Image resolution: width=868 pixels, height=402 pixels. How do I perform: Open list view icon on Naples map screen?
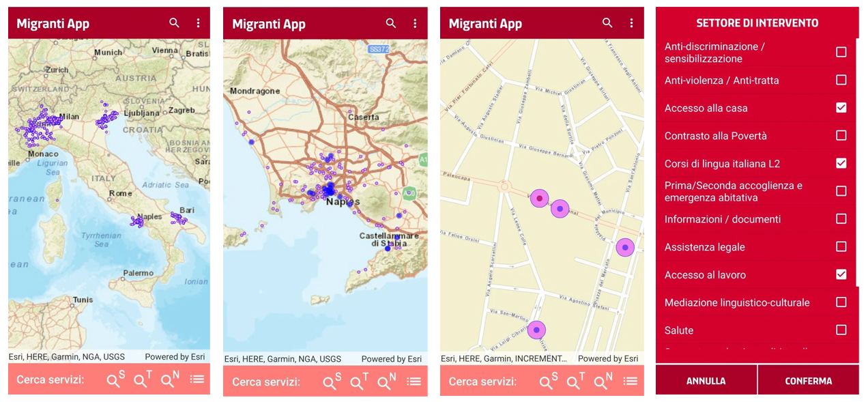pyautogui.click(x=414, y=382)
